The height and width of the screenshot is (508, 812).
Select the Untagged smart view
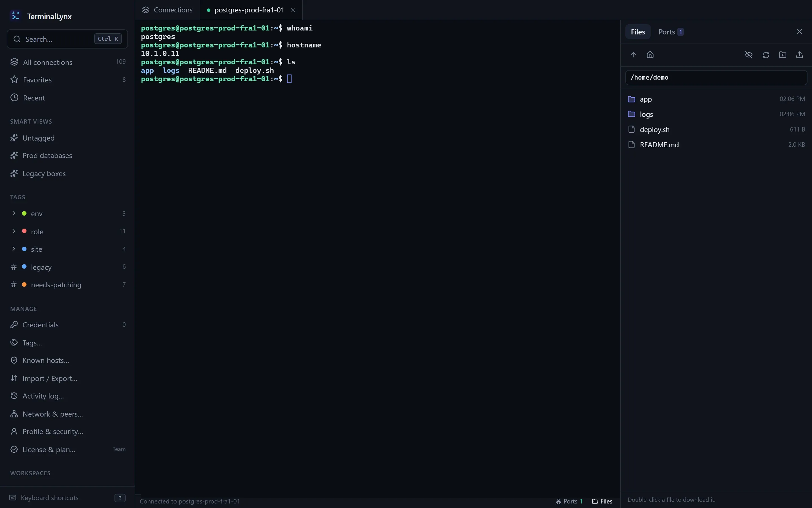pyautogui.click(x=67, y=138)
